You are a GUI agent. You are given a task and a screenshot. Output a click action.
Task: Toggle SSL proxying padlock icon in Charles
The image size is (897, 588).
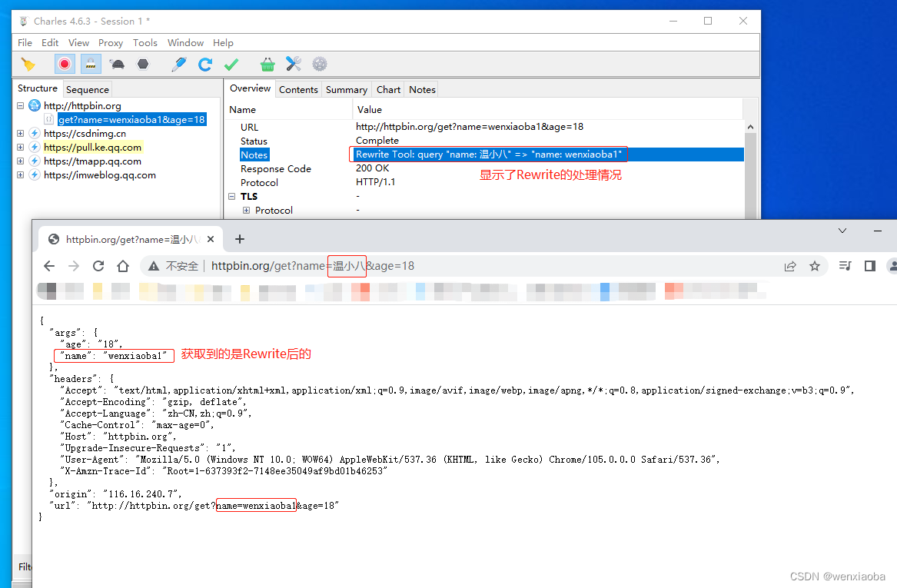pos(91,64)
